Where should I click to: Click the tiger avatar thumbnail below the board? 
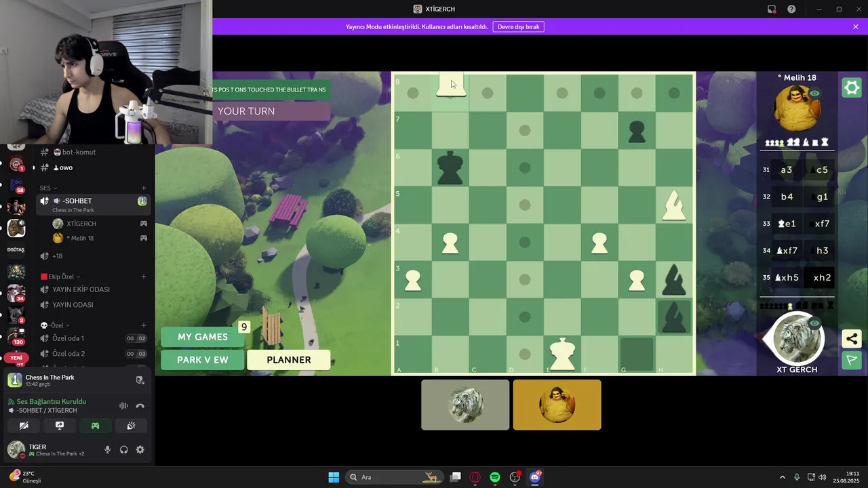465,405
